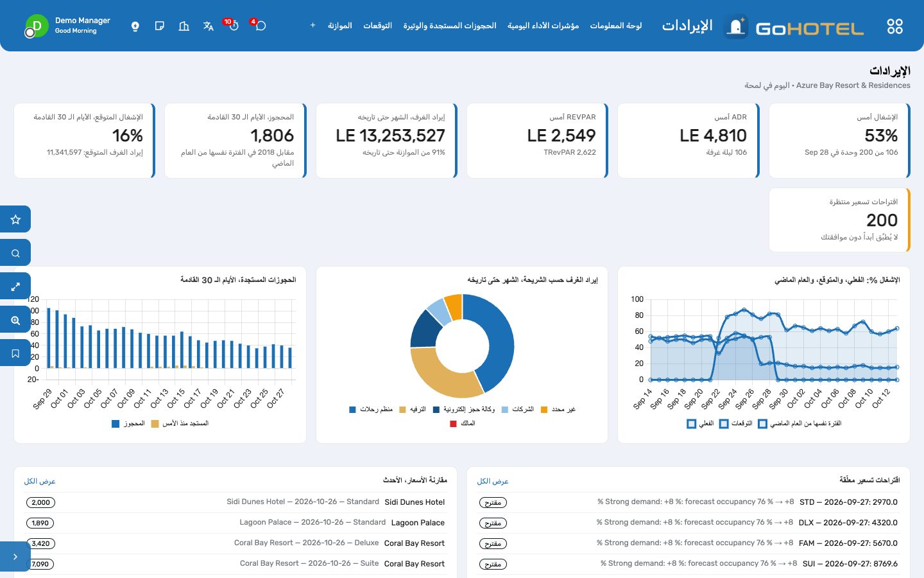Open the sticky notes icon
Screen dimensions: 924x578
(159, 26)
